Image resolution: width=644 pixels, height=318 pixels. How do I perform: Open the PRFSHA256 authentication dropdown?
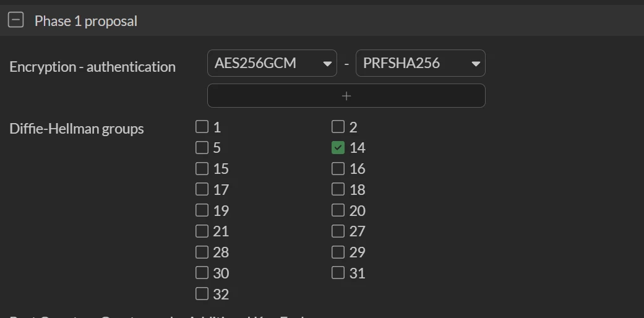click(420, 63)
